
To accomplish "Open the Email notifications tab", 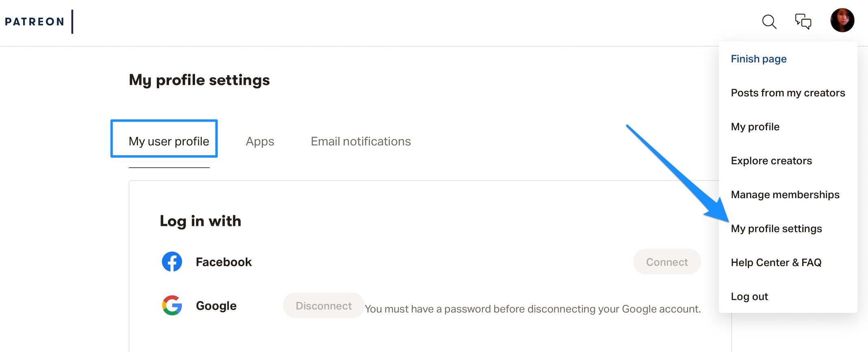I will tap(361, 141).
